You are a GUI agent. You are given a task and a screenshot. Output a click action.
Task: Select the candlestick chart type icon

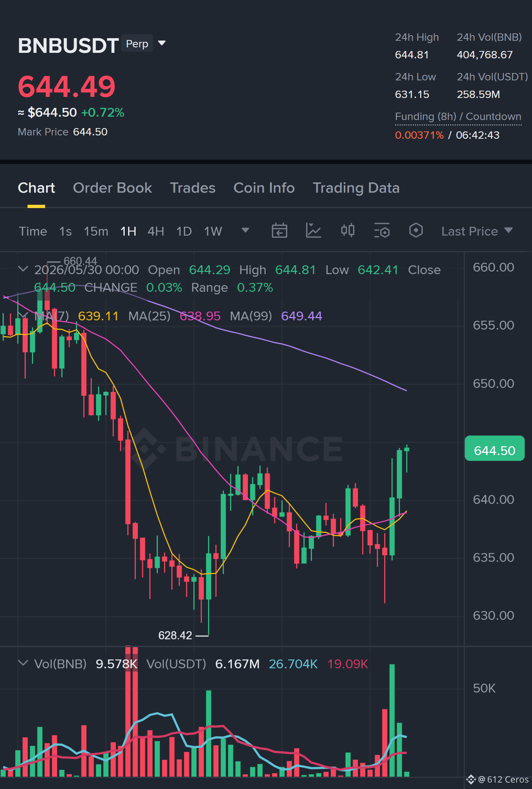tap(347, 230)
